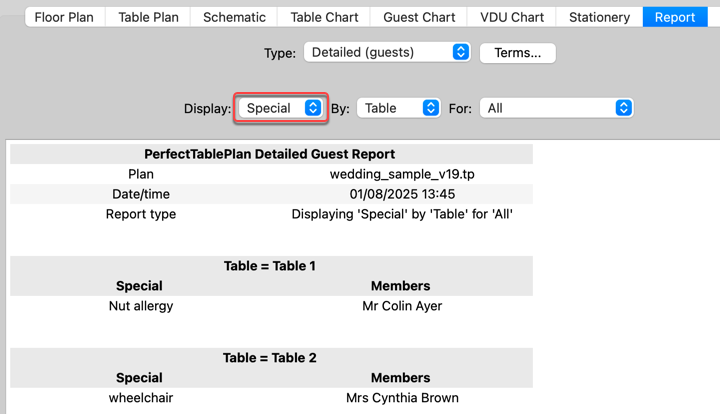Go to the Schematic tab
Viewport: 720px width, 414px height.
click(x=234, y=17)
